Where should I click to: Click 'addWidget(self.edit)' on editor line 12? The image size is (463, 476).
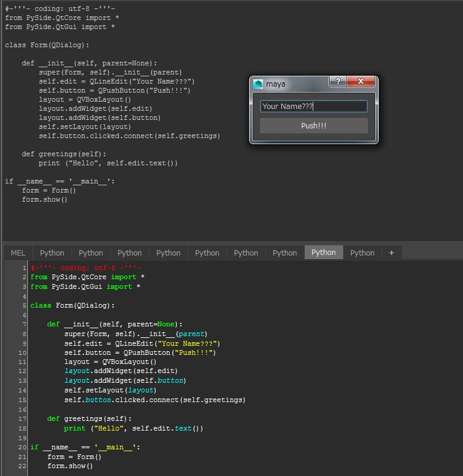(136, 371)
